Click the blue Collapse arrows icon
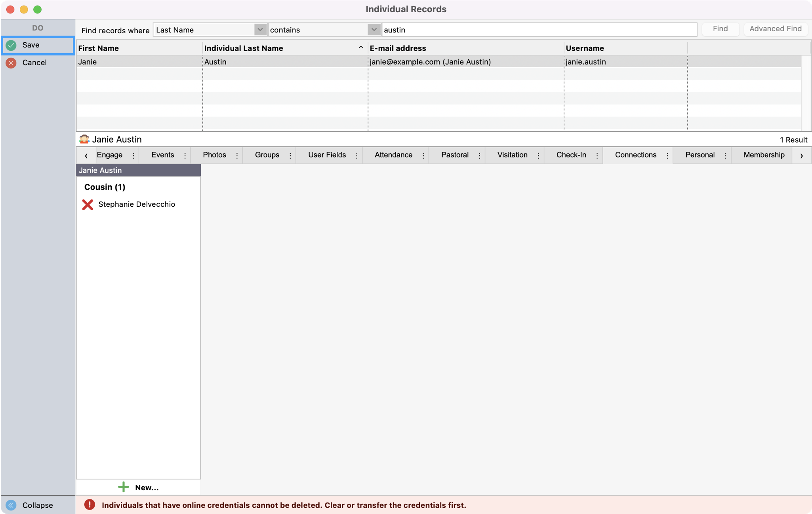This screenshot has height=514, width=812. (11, 505)
